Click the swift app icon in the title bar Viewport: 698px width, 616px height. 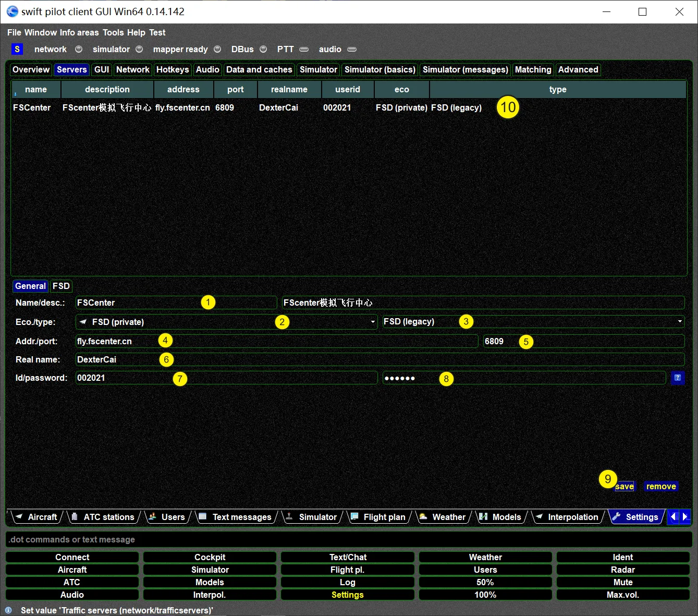(x=12, y=11)
